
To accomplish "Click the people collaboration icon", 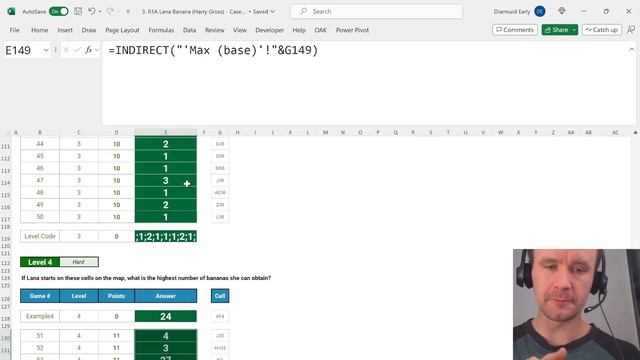I will click(631, 30).
